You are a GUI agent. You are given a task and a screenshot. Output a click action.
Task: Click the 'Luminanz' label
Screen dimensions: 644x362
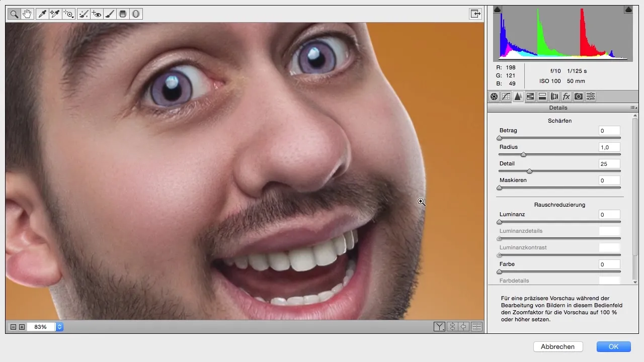[511, 214]
